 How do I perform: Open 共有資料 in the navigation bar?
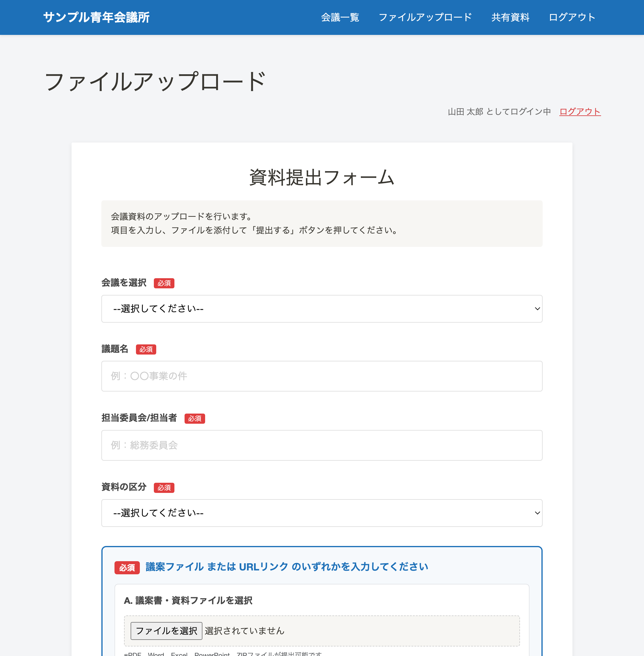pos(510,17)
